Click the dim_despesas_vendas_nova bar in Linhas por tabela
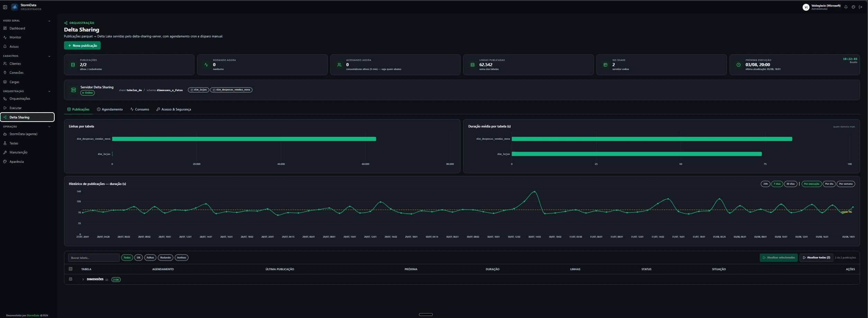 pyautogui.click(x=244, y=139)
